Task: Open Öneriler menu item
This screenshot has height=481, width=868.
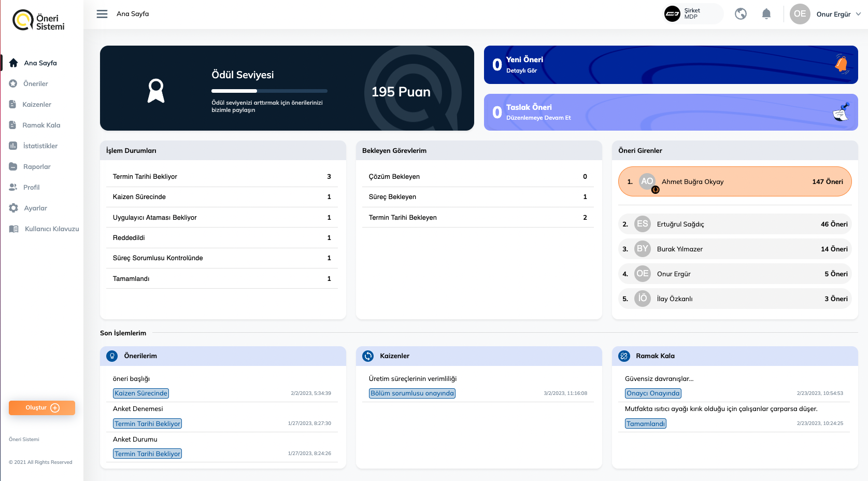Action: [36, 83]
